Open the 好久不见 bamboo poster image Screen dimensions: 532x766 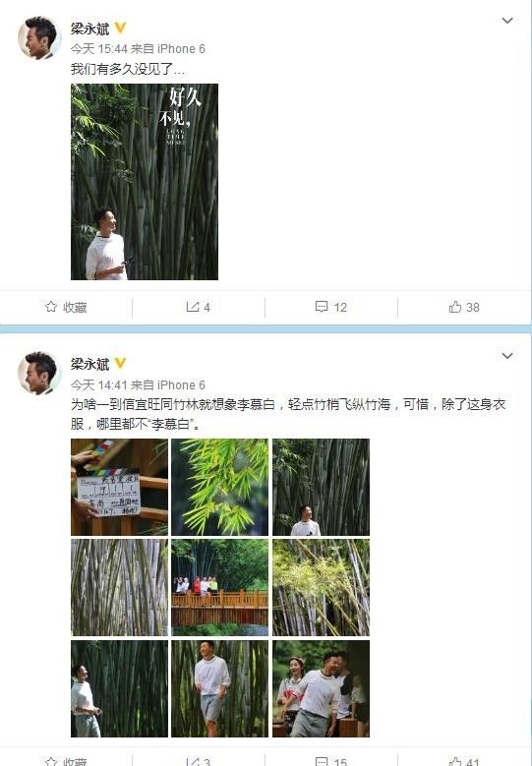click(x=145, y=182)
